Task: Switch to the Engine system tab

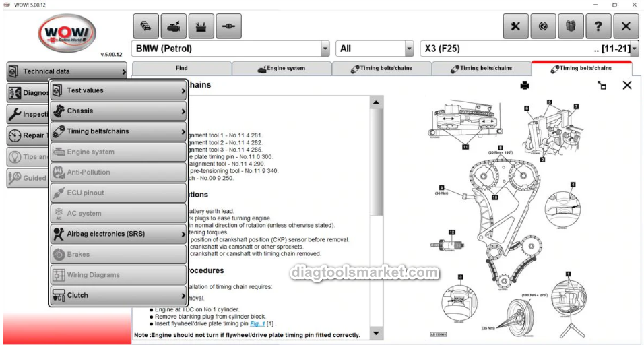Action: [282, 68]
